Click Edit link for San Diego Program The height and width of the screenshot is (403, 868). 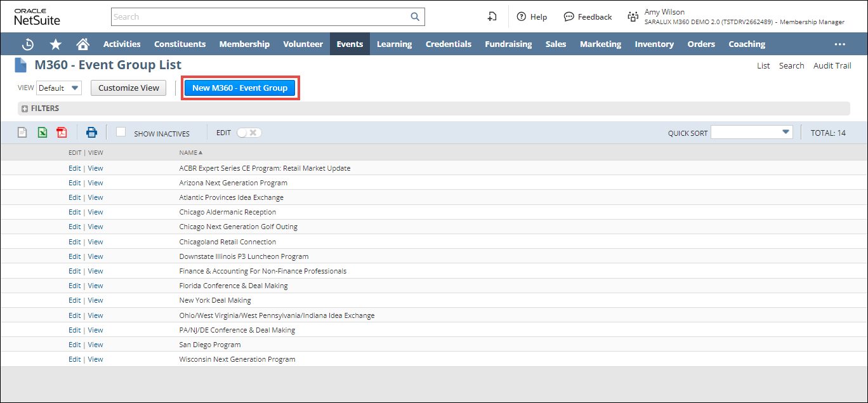[x=74, y=345]
